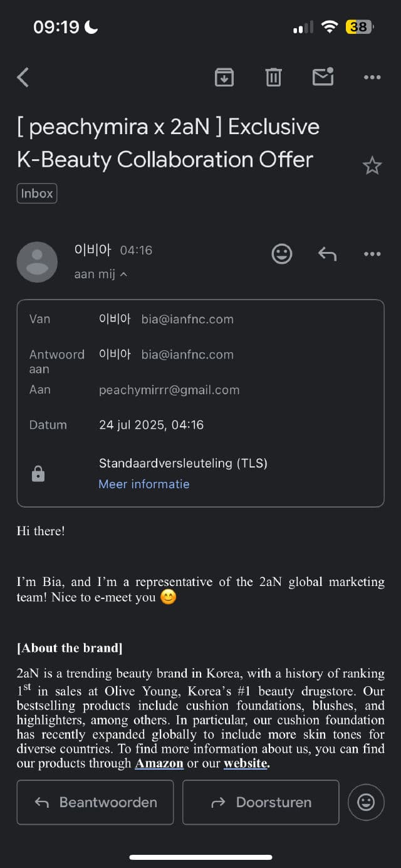Viewport: 401px width, 868px height.
Task: Open the Amazon hyperlink in email body
Action: (x=159, y=764)
